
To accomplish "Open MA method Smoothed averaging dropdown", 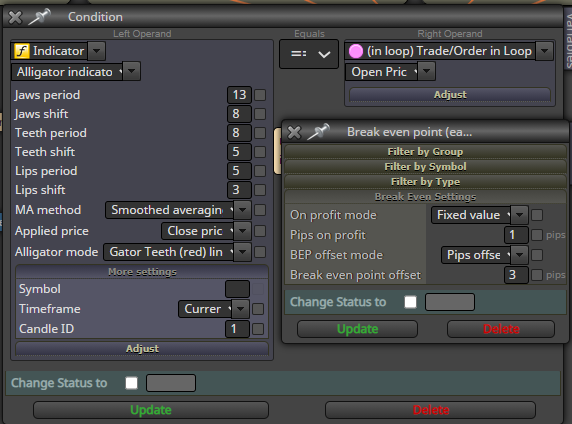I will [242, 210].
